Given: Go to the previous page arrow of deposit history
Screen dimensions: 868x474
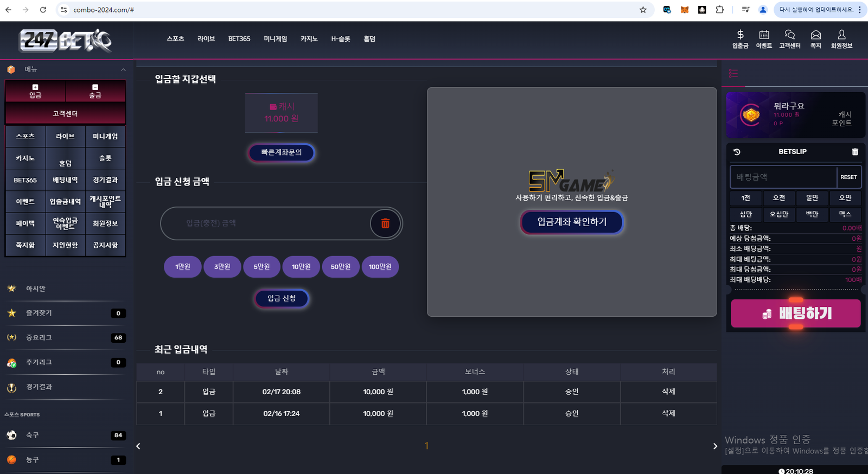Looking at the screenshot, I should point(138,446).
